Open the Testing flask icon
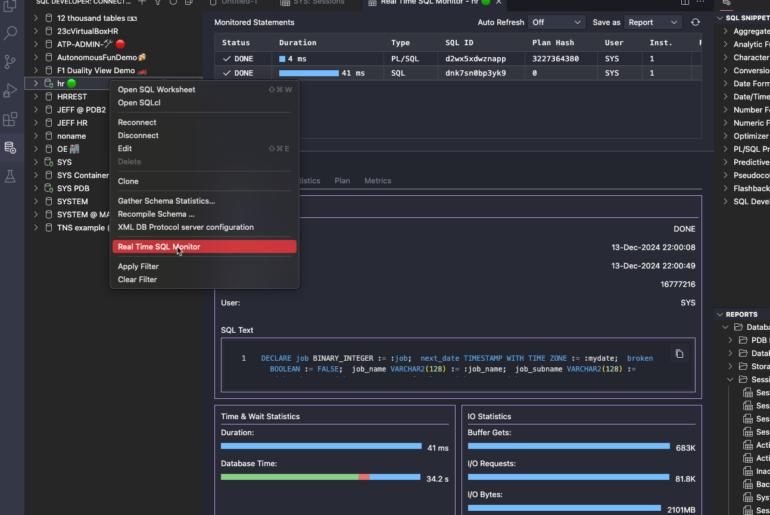Viewport: 770px width, 515px height. (x=11, y=176)
